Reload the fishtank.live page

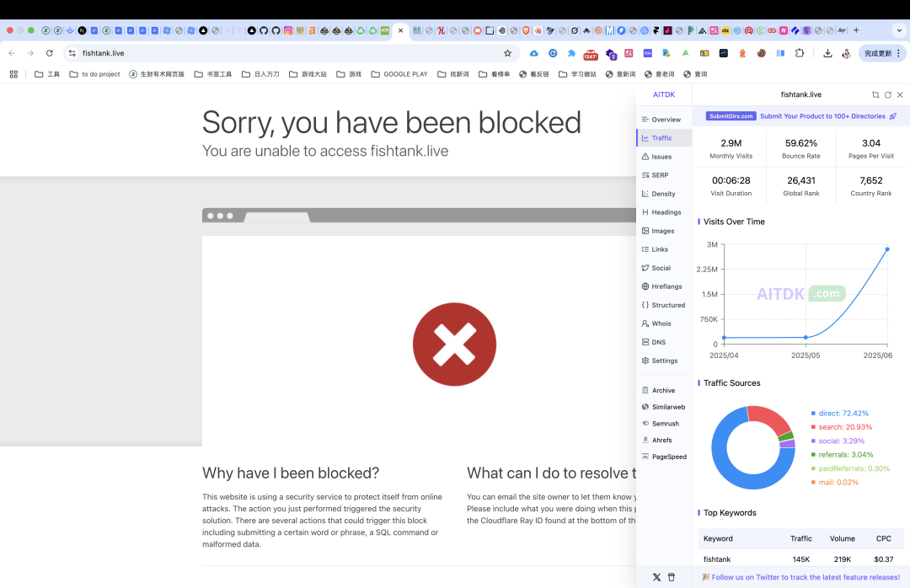tap(50, 53)
